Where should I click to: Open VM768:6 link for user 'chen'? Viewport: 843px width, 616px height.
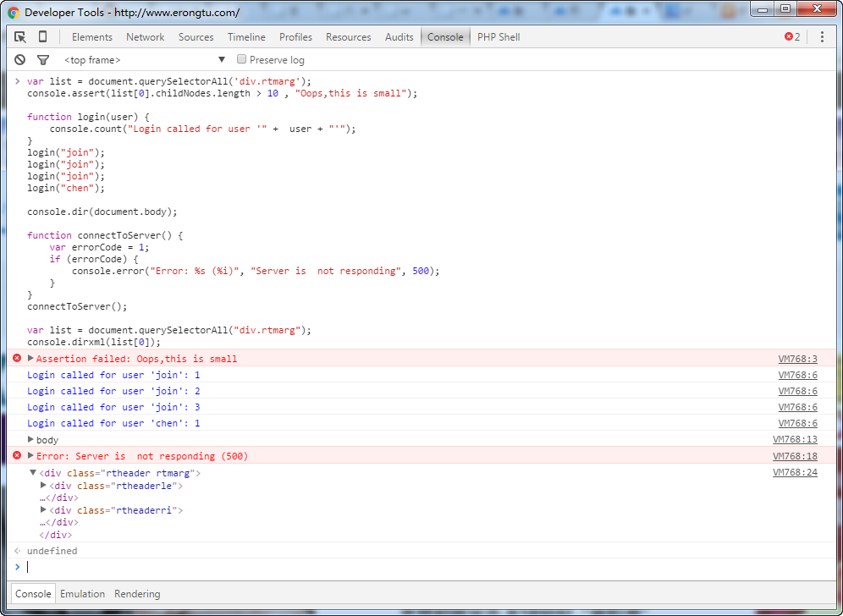click(798, 424)
